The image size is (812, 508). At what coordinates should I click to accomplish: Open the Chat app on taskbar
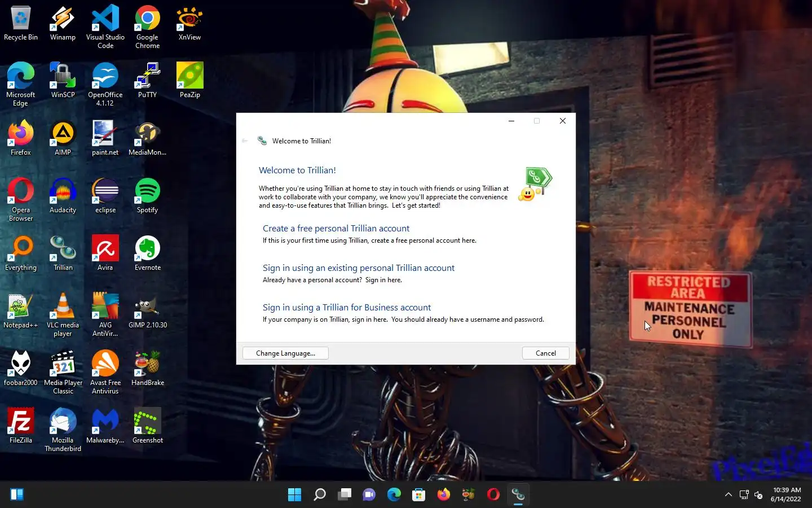point(369,494)
